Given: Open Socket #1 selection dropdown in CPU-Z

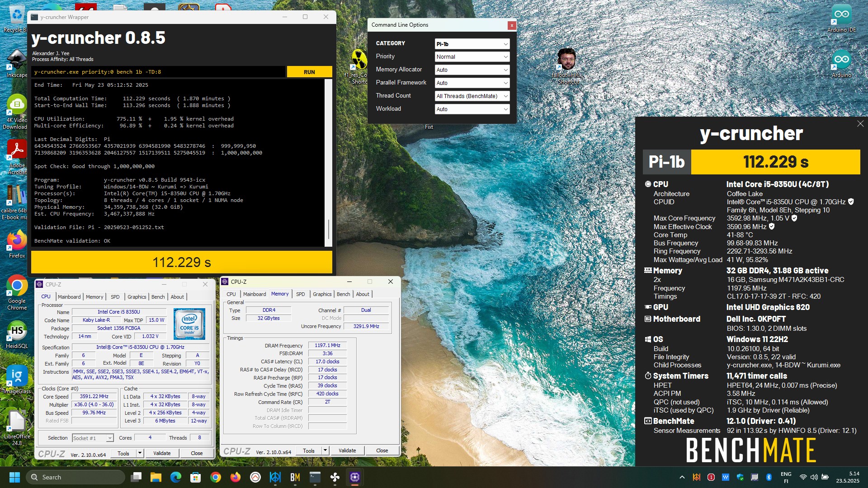Looking at the screenshot, I should [x=92, y=438].
